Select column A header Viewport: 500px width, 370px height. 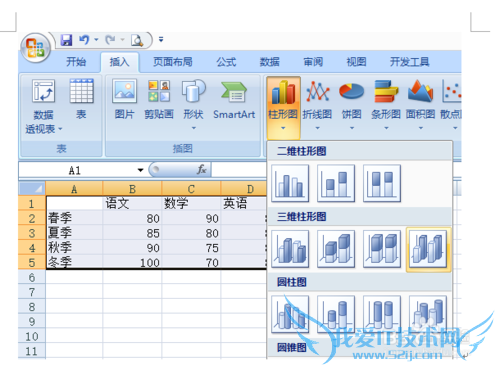click(74, 189)
